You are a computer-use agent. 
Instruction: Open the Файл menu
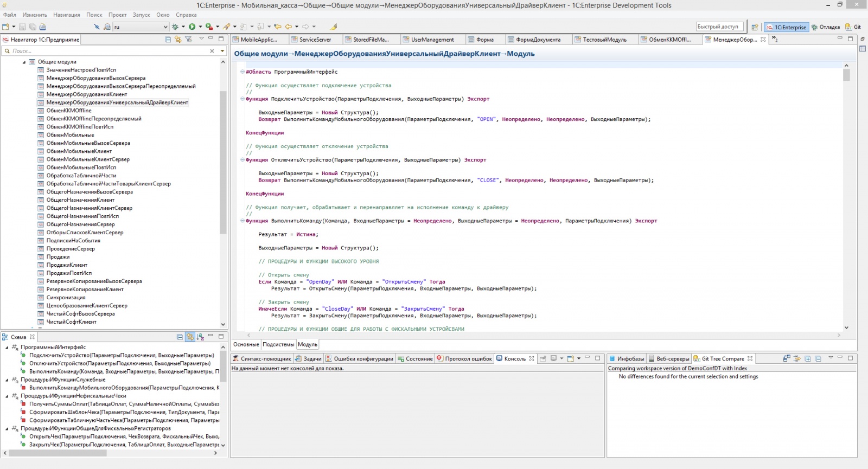pyautogui.click(x=10, y=15)
